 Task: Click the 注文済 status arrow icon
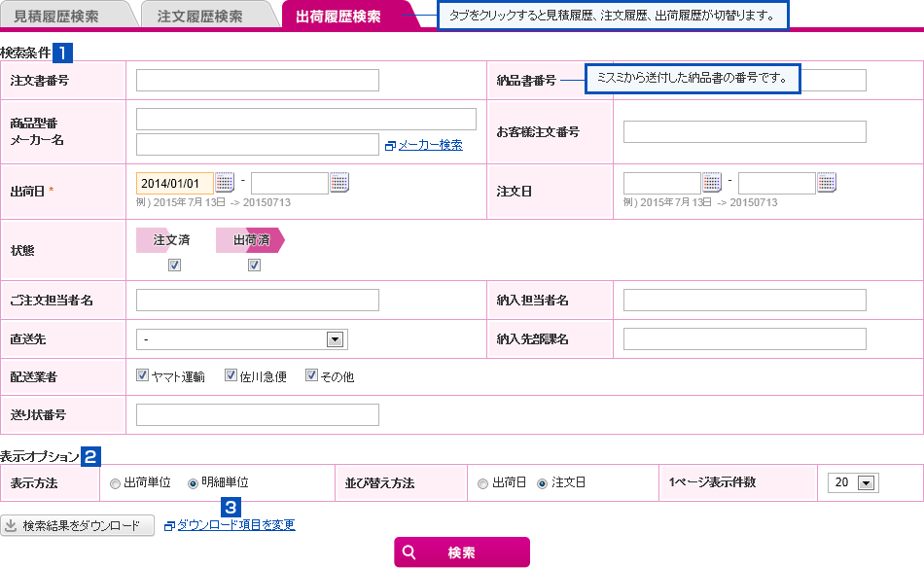171,240
